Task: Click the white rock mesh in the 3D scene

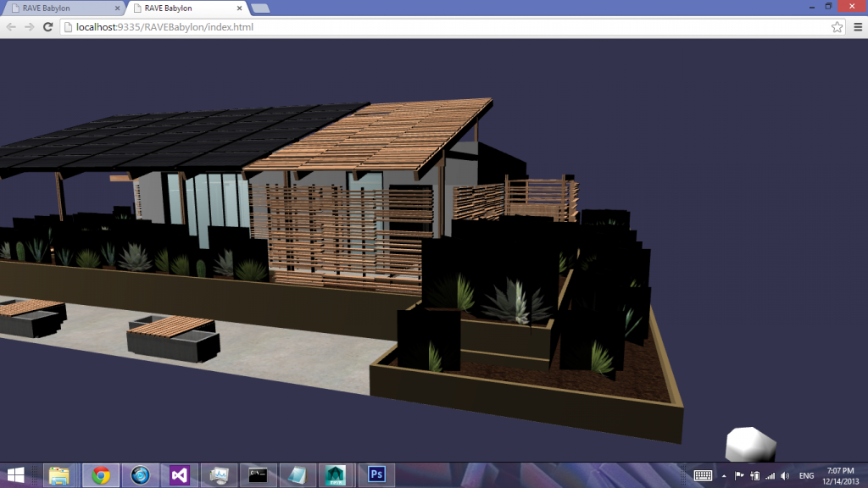Action: coord(750,444)
